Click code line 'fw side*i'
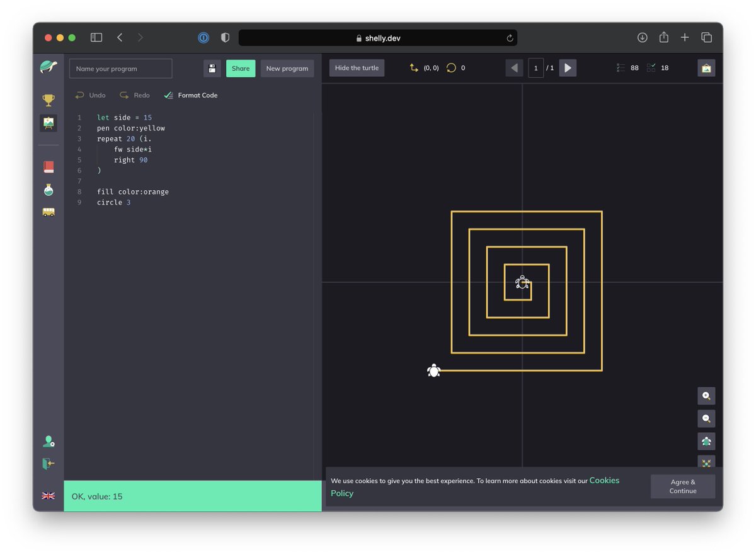Image resolution: width=756 pixels, height=555 pixels. click(x=133, y=150)
